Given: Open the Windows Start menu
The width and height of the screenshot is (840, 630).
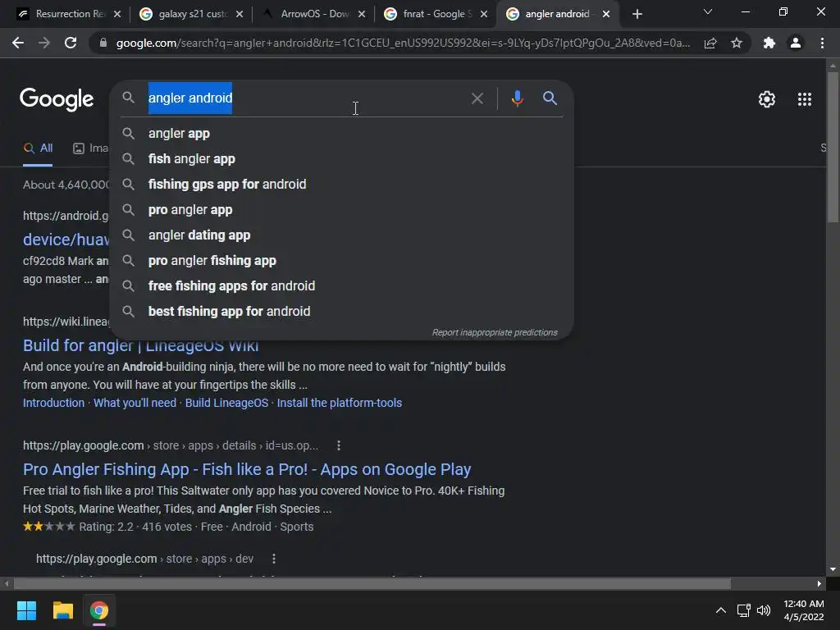Looking at the screenshot, I should point(26,610).
